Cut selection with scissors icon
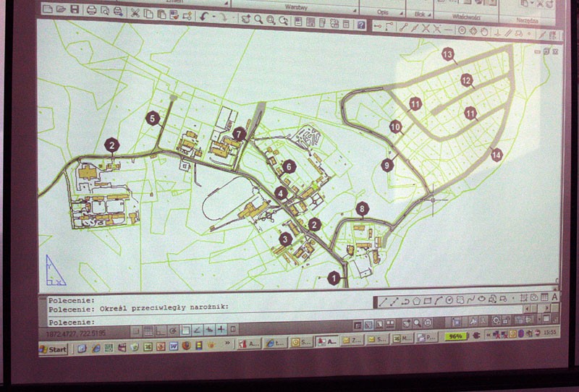 coord(135,13)
